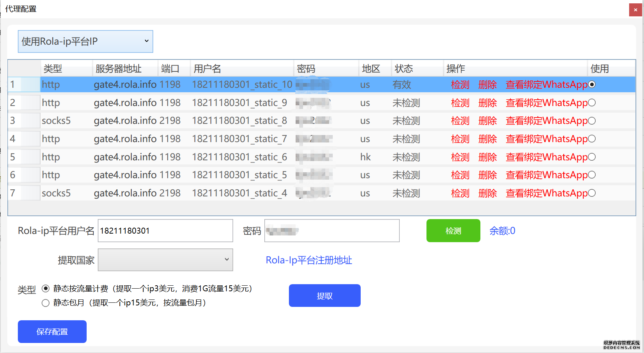Delete the row 2 http proxy
This screenshot has height=353, width=644.
point(487,103)
